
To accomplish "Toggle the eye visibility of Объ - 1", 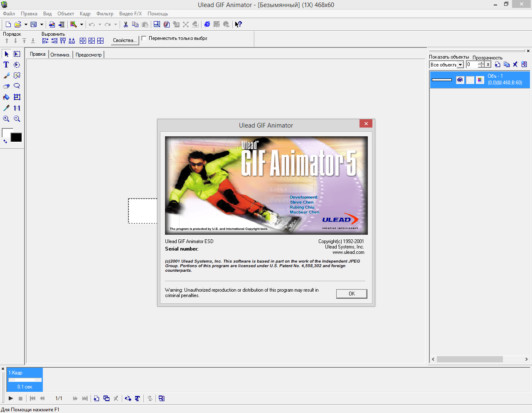I will pos(460,80).
